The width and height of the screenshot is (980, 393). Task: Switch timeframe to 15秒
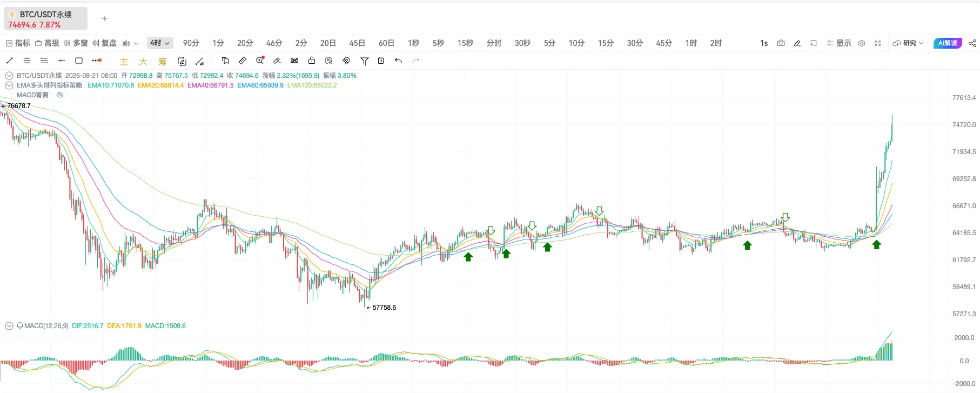click(x=465, y=43)
